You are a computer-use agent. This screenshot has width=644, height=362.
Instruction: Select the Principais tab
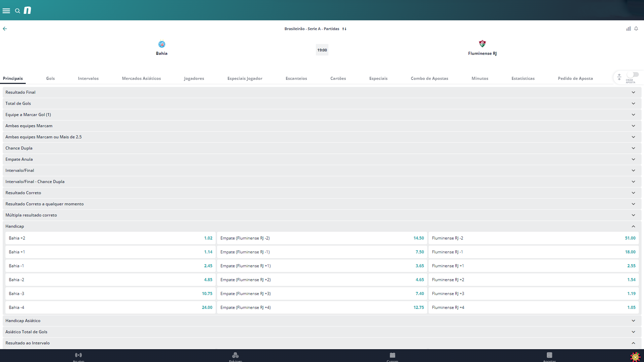13,78
